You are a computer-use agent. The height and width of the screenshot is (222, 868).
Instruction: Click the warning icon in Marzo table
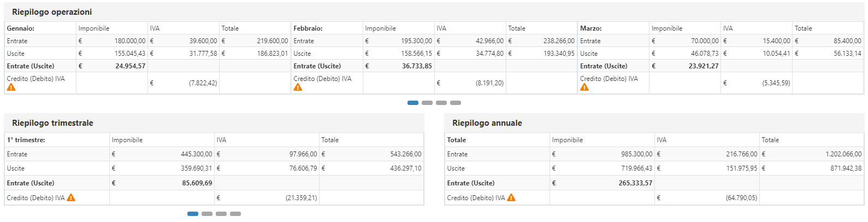pyautogui.click(x=584, y=87)
